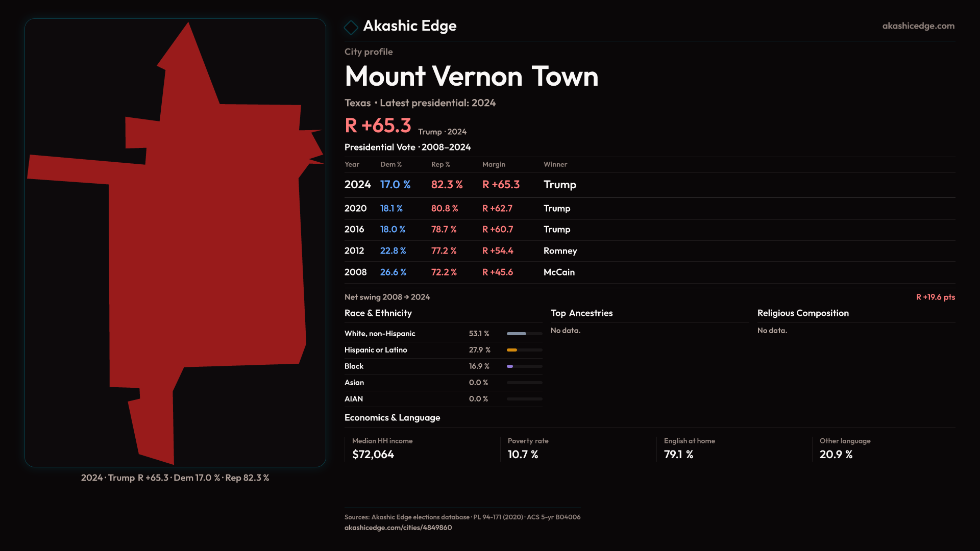Click the Akashic Edge diamond logo icon
Image resolution: width=980 pixels, height=551 pixels.
[351, 27]
